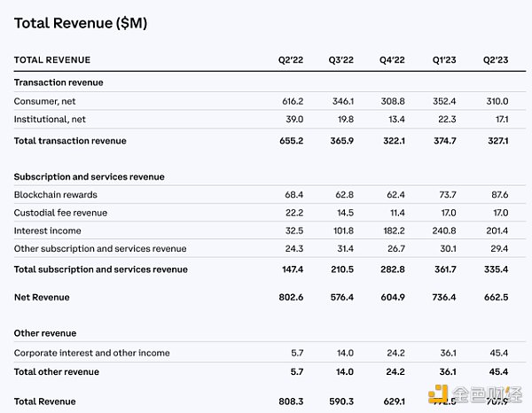This screenshot has height=413, width=532.
Task: Click the Total transaction revenue row label
Action: coord(70,141)
